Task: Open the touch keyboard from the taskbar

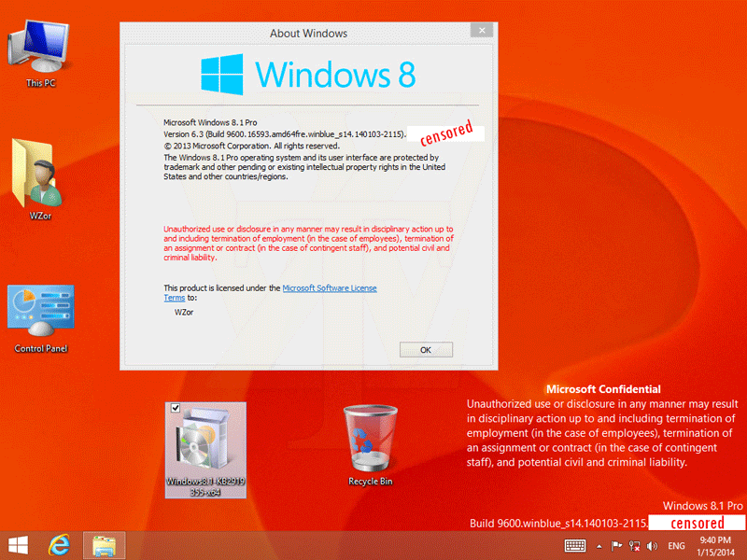Action: [575, 545]
